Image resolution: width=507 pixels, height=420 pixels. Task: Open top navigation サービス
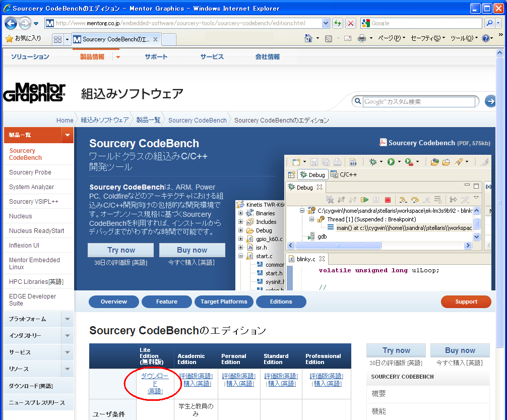pos(212,56)
